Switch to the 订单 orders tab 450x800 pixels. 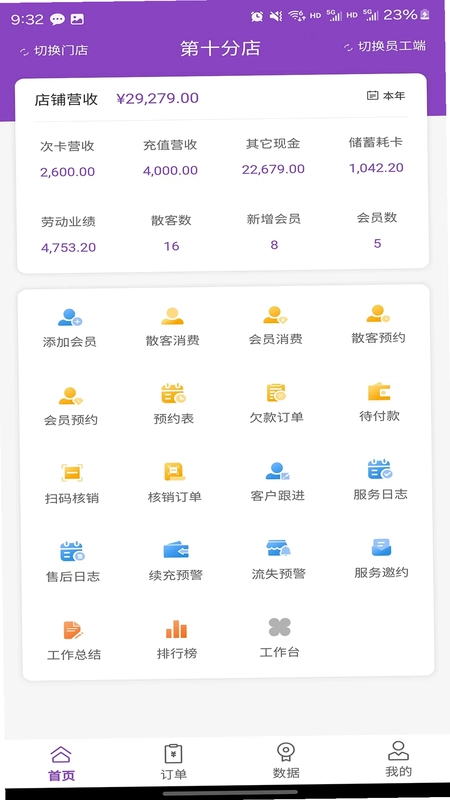[x=173, y=761]
